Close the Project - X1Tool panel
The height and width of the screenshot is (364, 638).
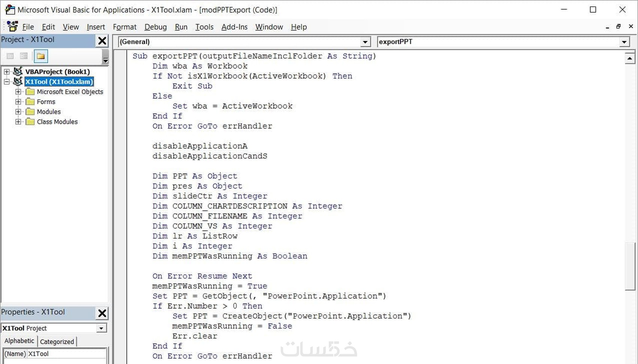tap(102, 41)
